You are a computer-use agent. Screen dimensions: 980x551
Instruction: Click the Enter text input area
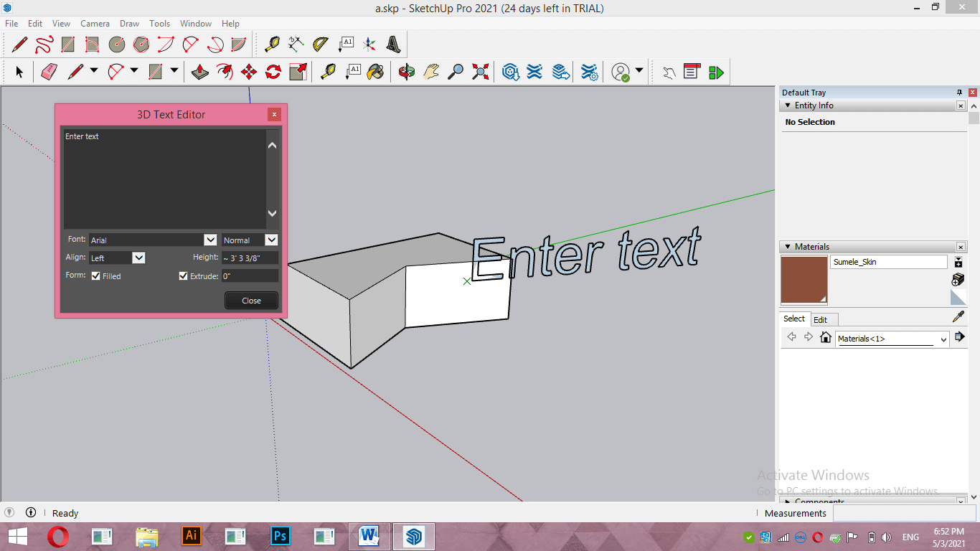point(164,179)
